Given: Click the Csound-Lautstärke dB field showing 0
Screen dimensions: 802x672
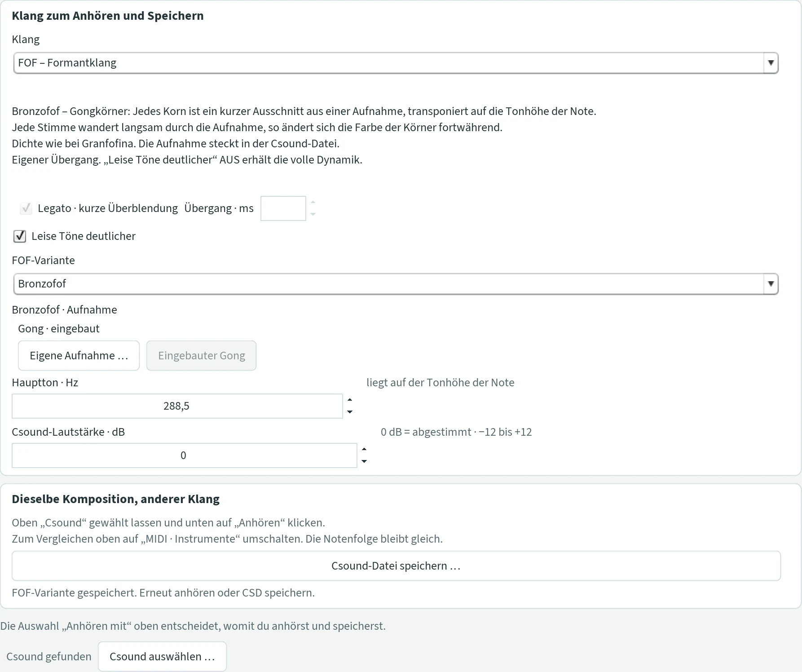Looking at the screenshot, I should (x=185, y=455).
